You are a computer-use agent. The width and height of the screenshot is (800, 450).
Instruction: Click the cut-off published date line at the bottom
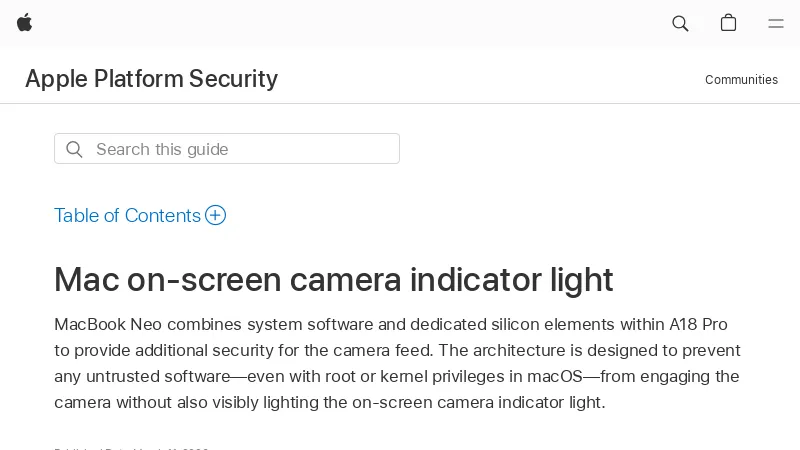pos(131,447)
